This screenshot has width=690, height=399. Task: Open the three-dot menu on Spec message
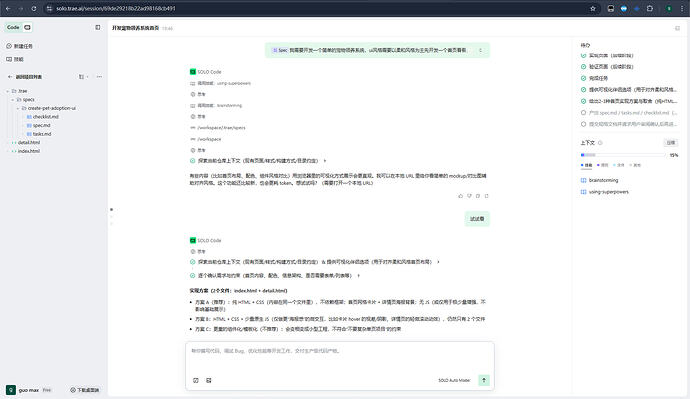(x=481, y=50)
